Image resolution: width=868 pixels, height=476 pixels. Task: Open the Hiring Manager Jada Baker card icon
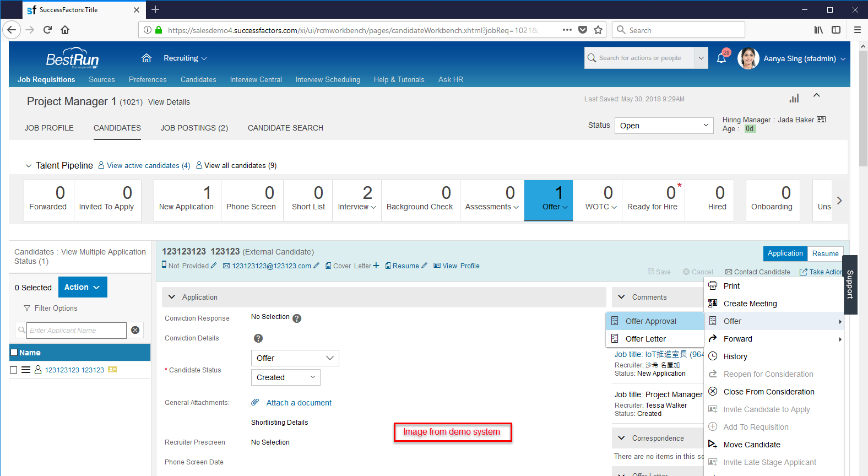(x=821, y=120)
